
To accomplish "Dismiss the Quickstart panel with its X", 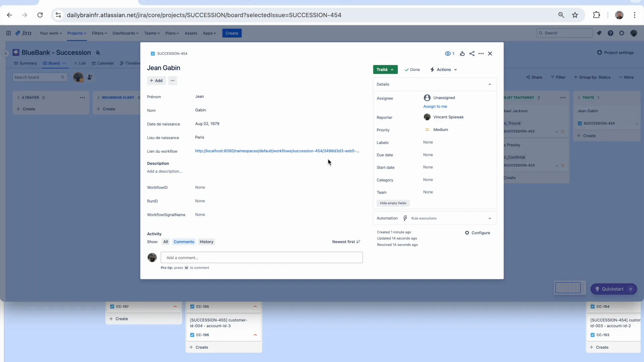I will point(631,289).
